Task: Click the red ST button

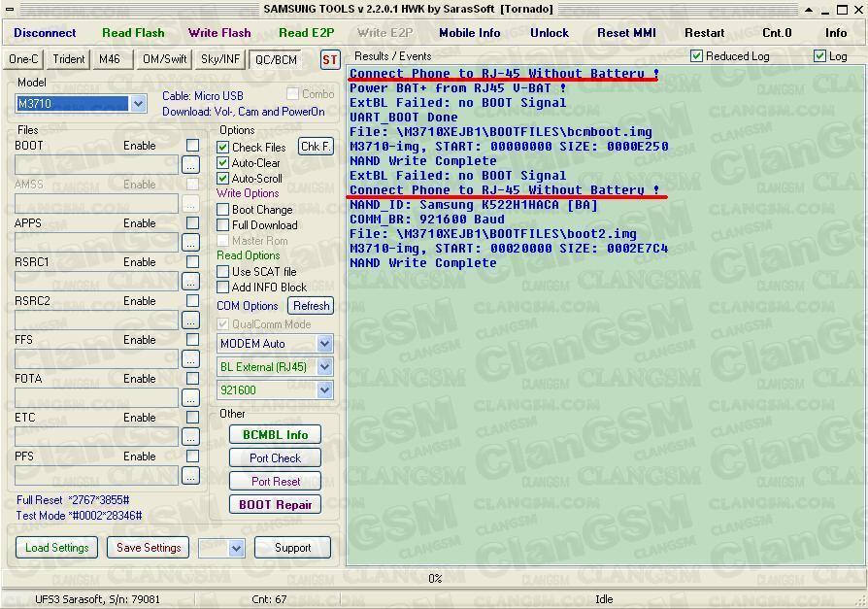Action: tap(329, 60)
